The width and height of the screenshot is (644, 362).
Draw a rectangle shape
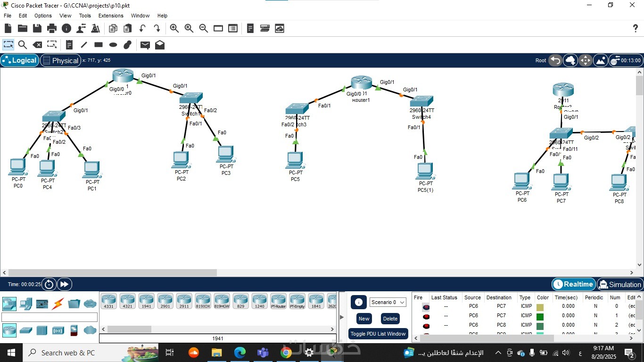(99, 45)
